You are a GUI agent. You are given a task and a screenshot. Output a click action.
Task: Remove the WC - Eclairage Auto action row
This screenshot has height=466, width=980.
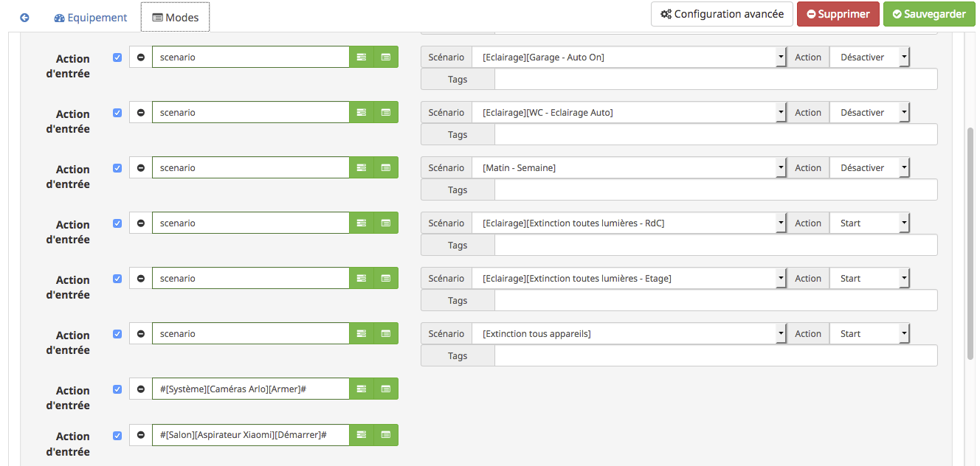click(141, 112)
